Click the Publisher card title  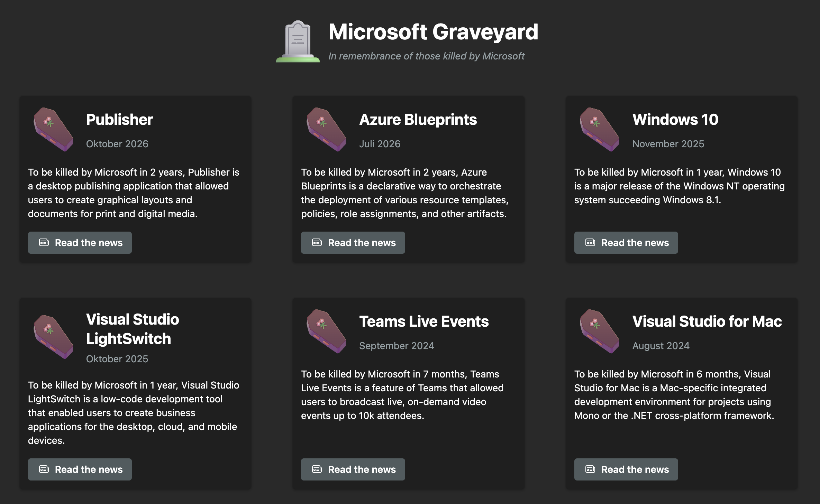click(x=119, y=120)
